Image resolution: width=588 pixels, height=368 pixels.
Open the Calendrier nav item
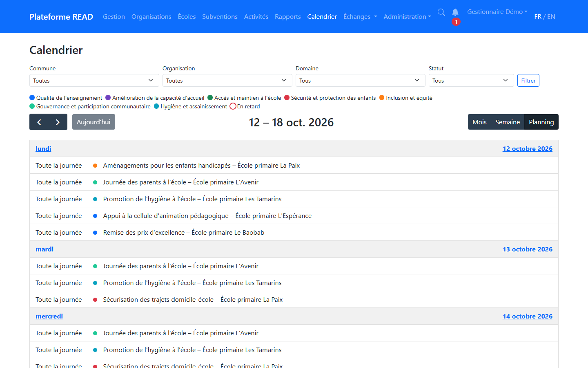pyautogui.click(x=322, y=16)
